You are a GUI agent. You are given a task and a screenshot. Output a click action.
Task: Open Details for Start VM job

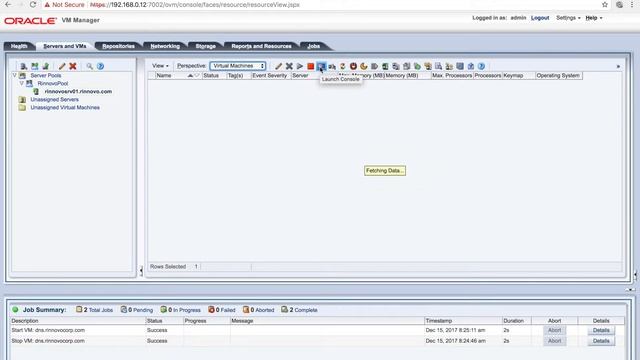point(601,330)
